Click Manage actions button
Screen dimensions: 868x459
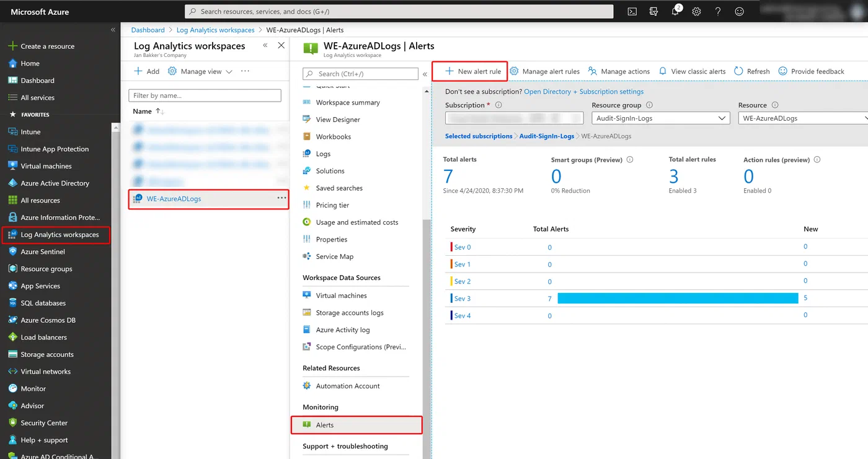pos(619,71)
